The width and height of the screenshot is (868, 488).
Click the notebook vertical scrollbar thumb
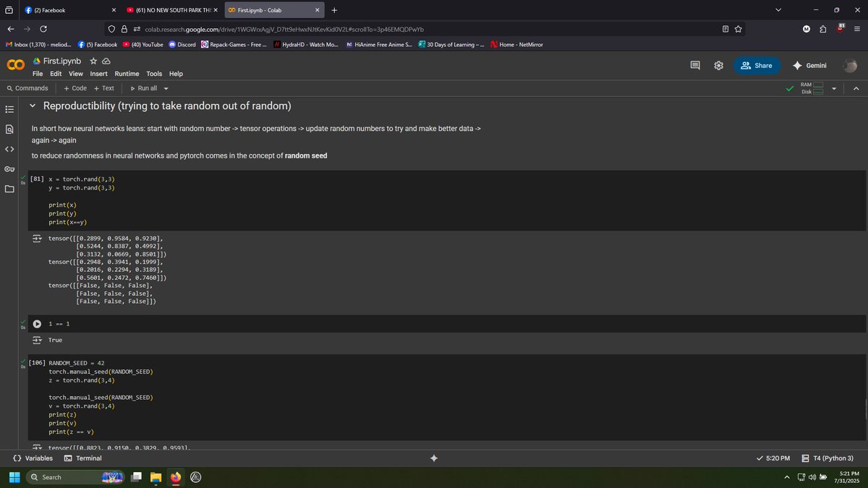pos(865,408)
